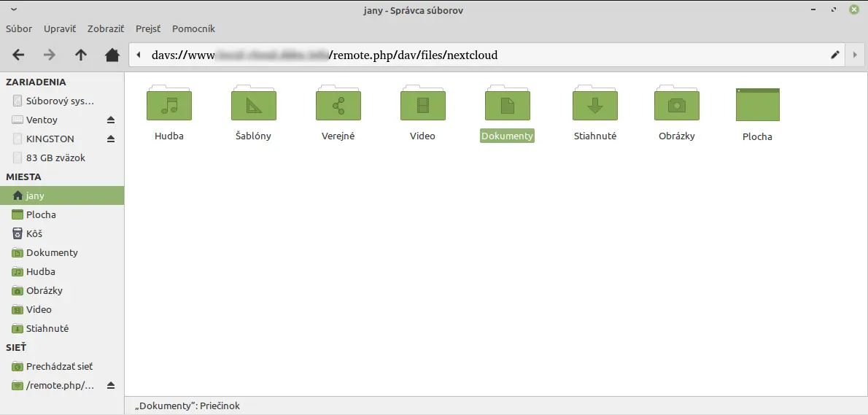Click the Verejné folder name label
The width and height of the screenshot is (868, 415).
coord(338,136)
